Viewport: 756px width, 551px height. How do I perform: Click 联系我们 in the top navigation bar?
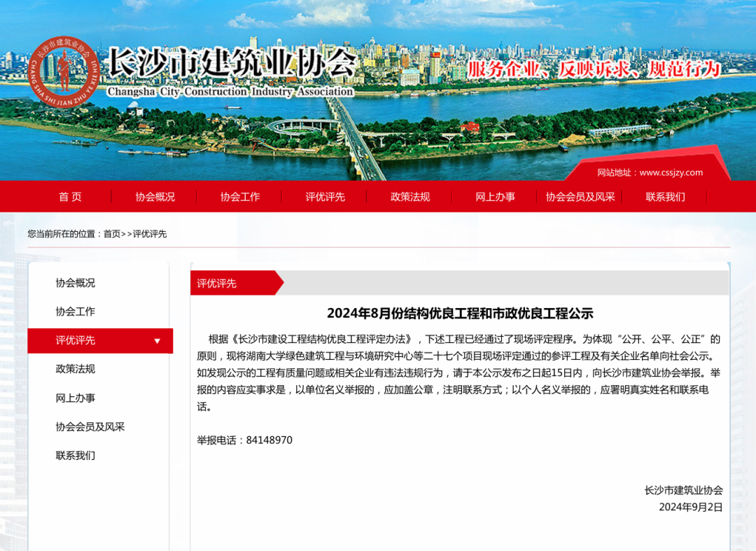[666, 197]
